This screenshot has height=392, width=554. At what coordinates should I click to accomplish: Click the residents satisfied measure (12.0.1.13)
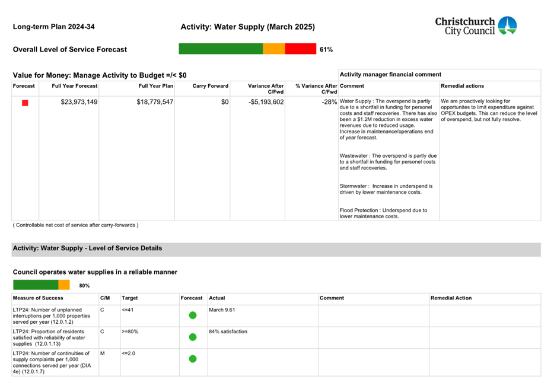coord(49,337)
